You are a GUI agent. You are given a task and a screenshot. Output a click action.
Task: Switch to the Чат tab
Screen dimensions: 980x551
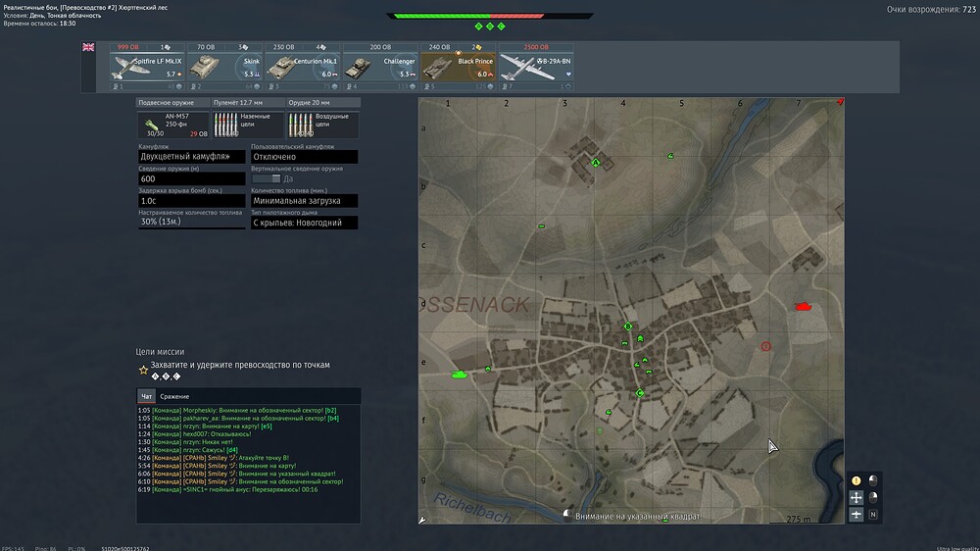146,396
